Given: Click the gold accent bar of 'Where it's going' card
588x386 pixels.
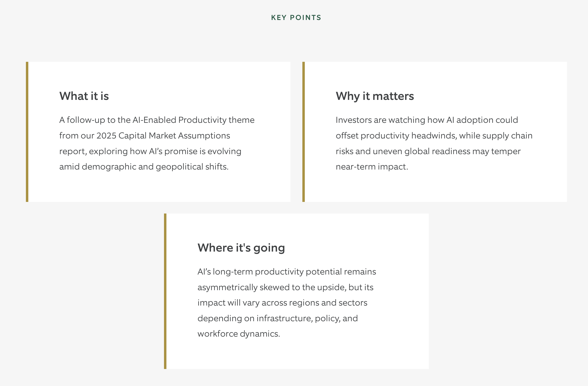Looking at the screenshot, I should pyautogui.click(x=165, y=291).
